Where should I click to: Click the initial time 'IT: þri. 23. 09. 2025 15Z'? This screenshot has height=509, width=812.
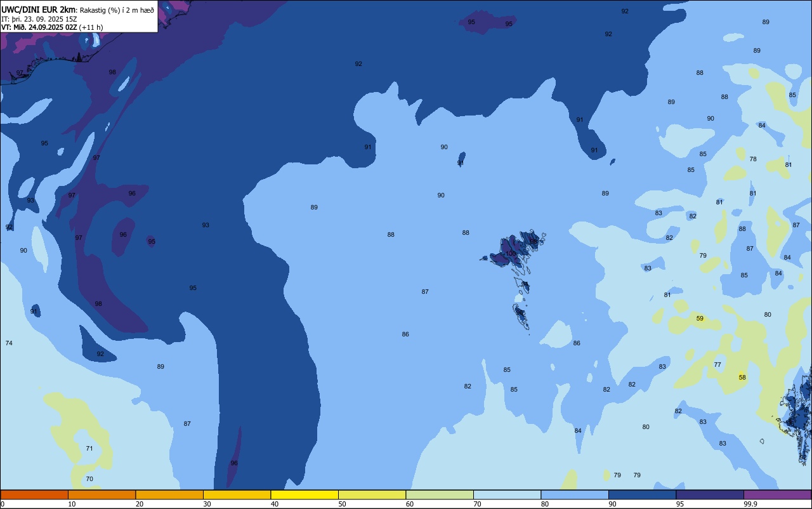click(39, 19)
